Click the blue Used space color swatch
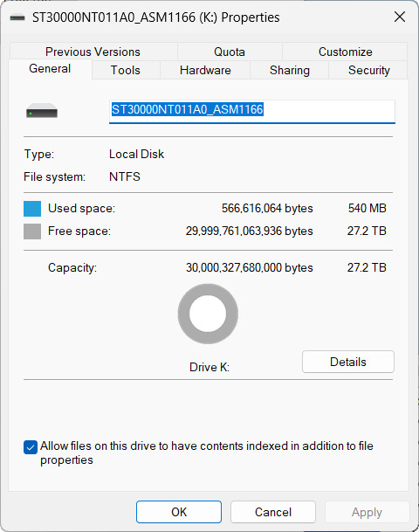The width and height of the screenshot is (419, 532). point(32,209)
